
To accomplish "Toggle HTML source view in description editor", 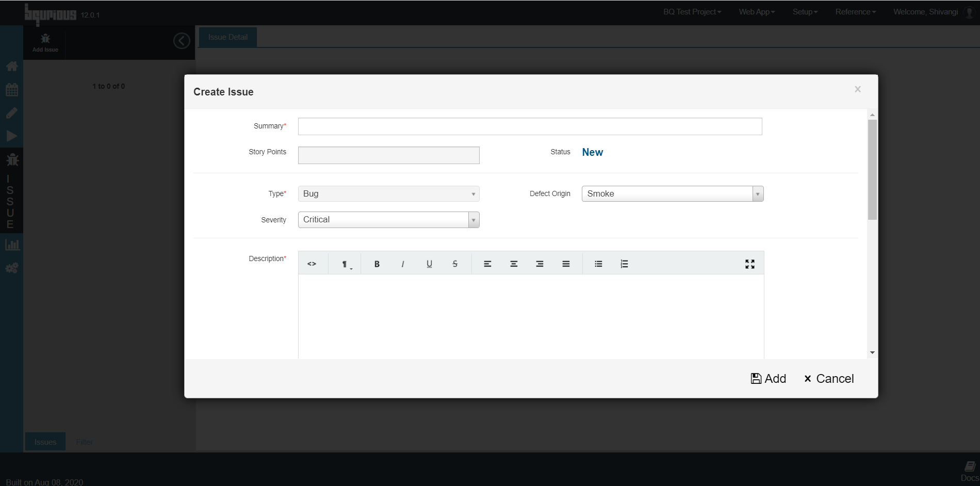I will click(312, 264).
